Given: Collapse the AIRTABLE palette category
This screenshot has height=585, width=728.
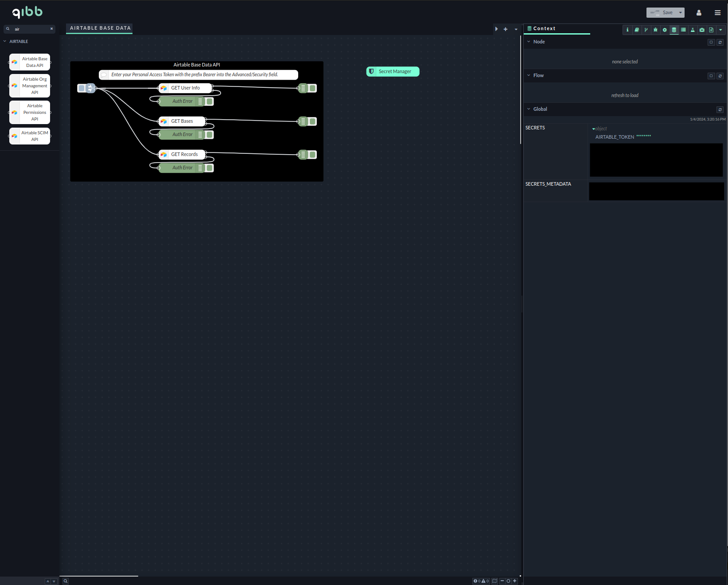Looking at the screenshot, I should click(x=5, y=41).
